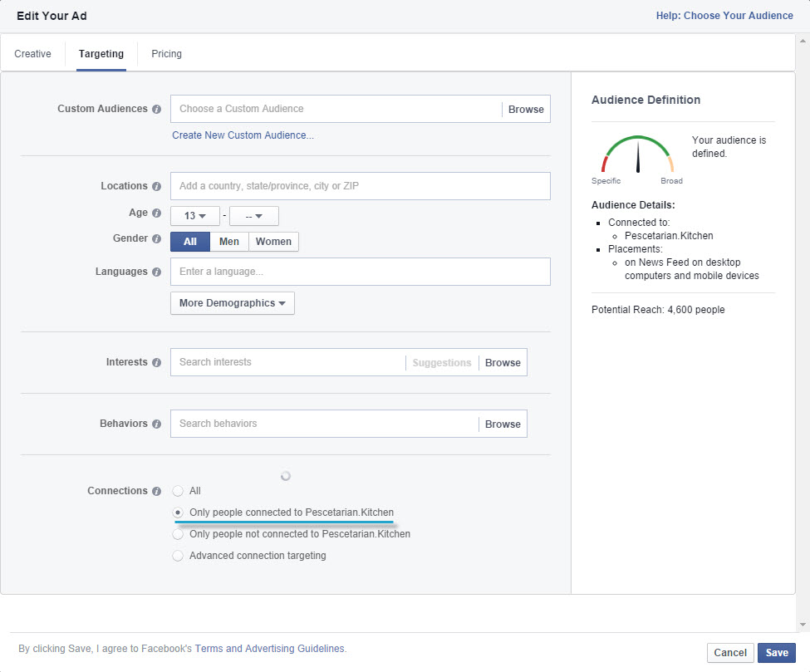Choose Women gender toggle

[x=273, y=241]
